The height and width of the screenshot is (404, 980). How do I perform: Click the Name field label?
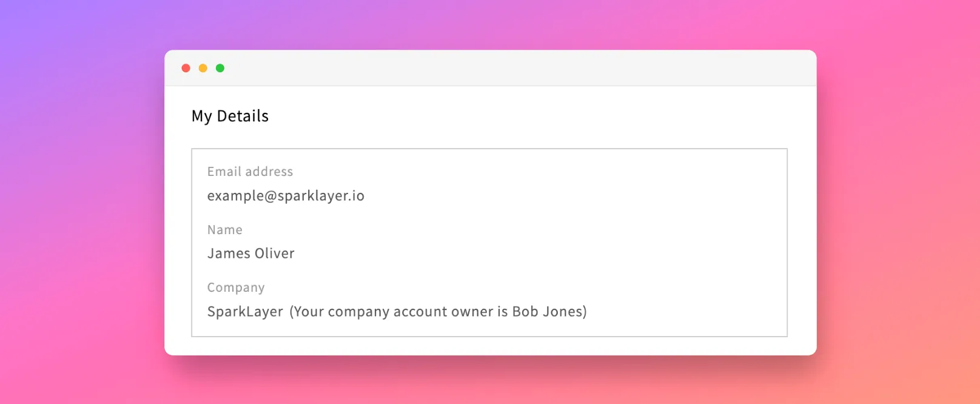224,230
